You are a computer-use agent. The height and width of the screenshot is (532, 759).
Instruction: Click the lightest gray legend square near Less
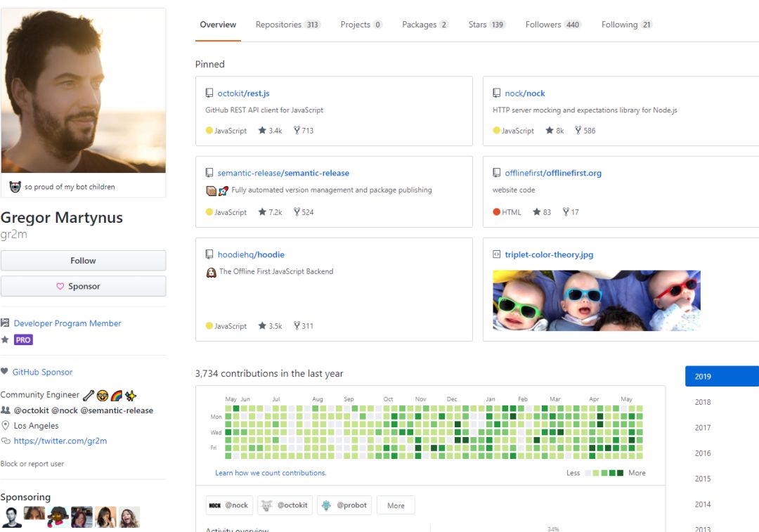point(588,473)
